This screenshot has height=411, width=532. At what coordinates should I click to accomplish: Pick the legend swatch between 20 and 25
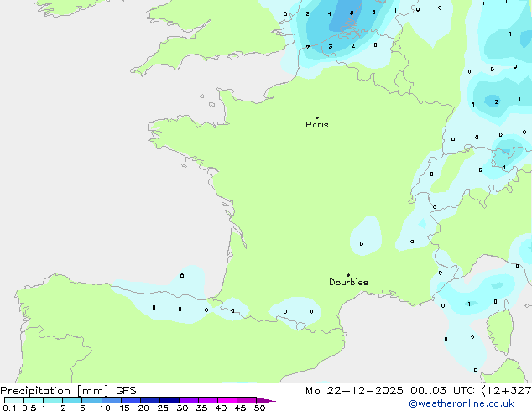(x=150, y=400)
